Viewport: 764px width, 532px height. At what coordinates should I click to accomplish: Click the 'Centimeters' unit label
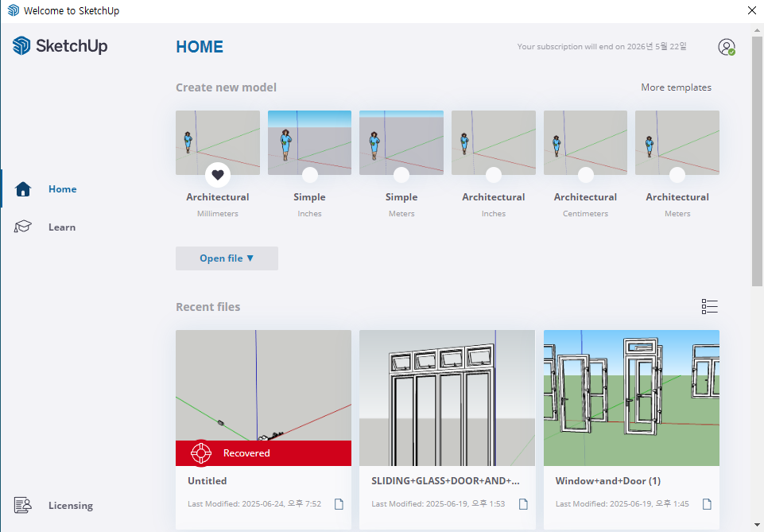(x=586, y=213)
